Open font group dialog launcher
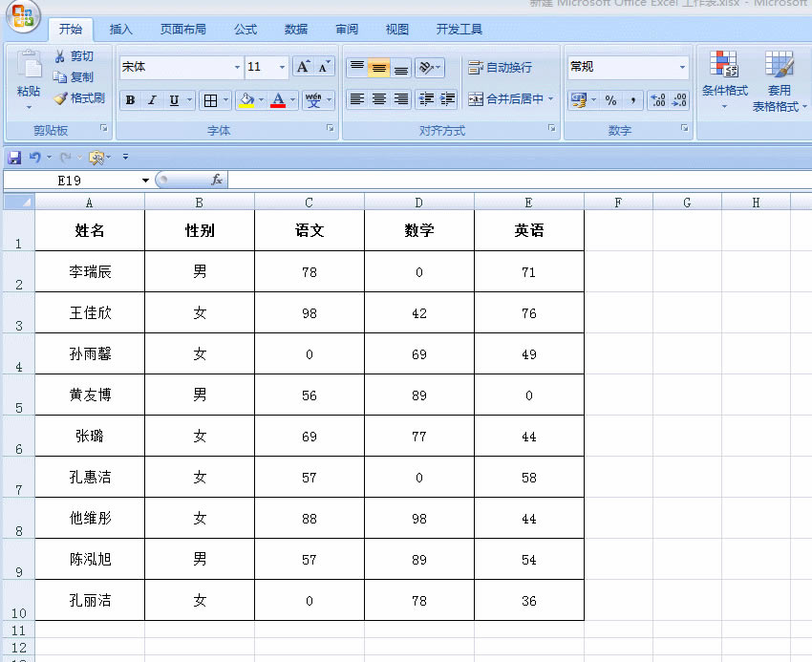This screenshot has width=812, height=662. point(331,128)
